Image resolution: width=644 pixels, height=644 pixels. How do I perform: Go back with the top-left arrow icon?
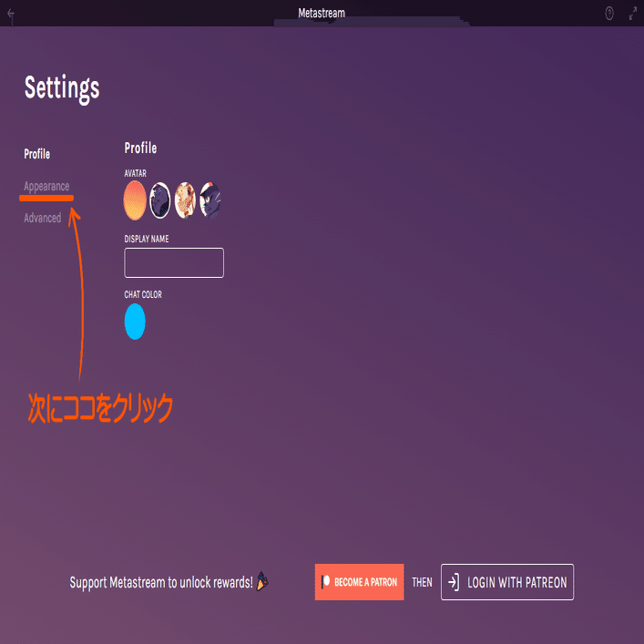pos(11,14)
